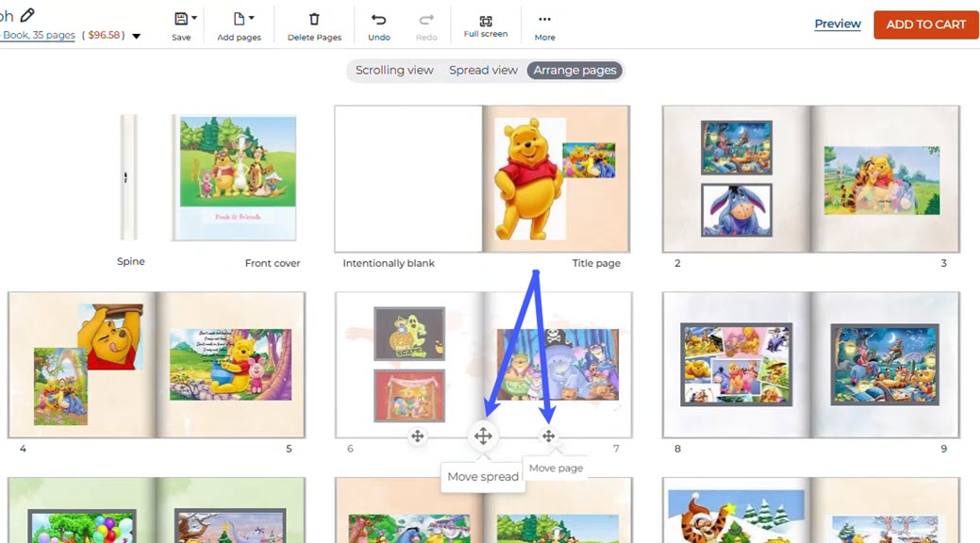
Task: Click the Move spread handle icon
Action: click(x=483, y=436)
